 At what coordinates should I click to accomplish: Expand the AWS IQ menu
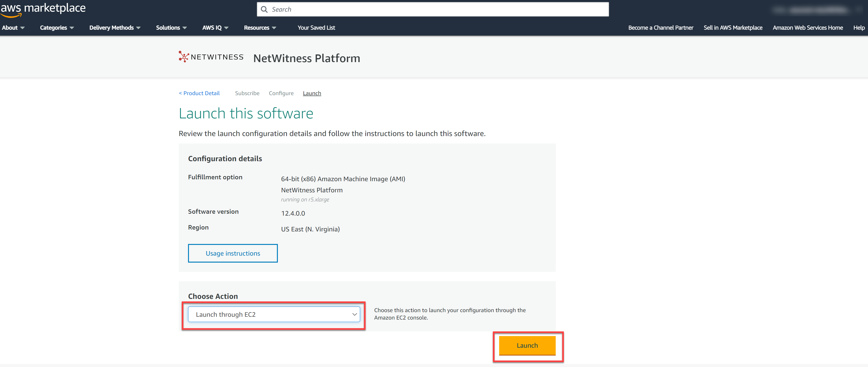[x=215, y=28]
